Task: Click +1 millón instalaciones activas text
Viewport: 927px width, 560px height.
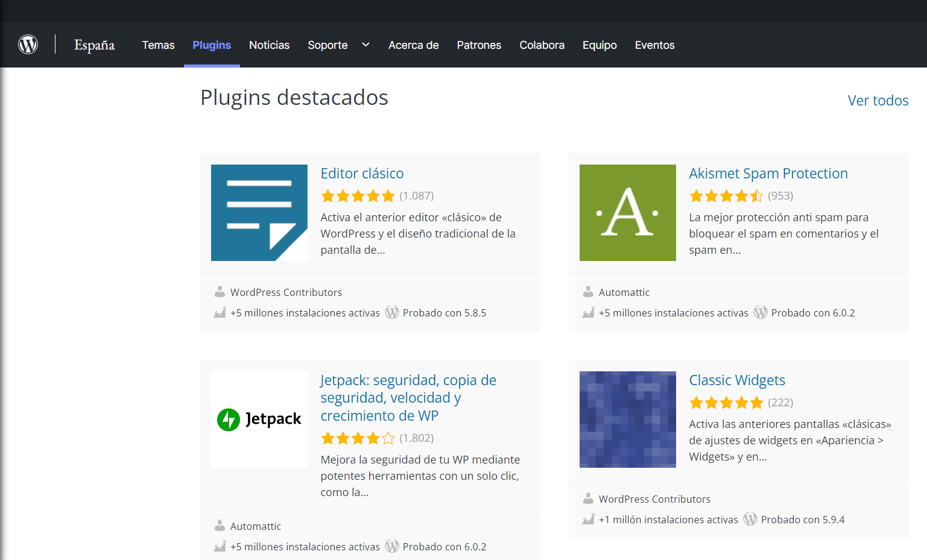Action: point(668,520)
